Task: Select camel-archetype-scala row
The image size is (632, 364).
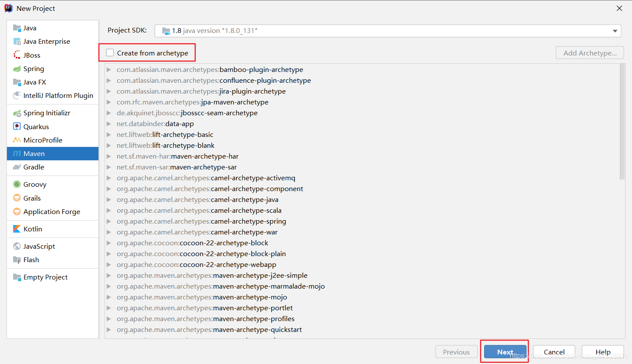Action: [363, 211]
